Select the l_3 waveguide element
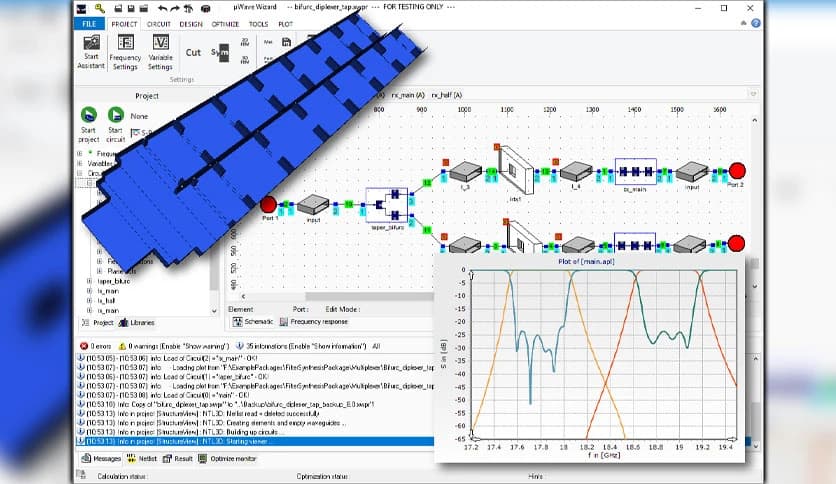This screenshot has width=836, height=484. coord(465,172)
